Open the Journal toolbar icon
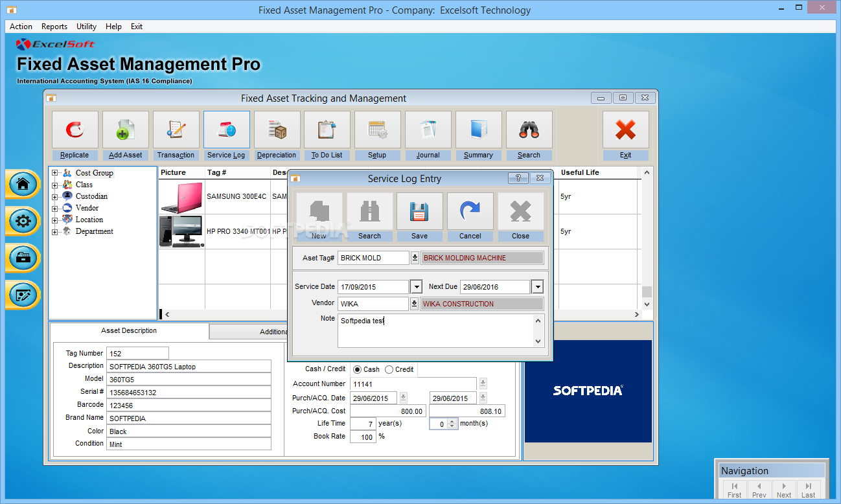This screenshot has width=841, height=504. [428, 130]
